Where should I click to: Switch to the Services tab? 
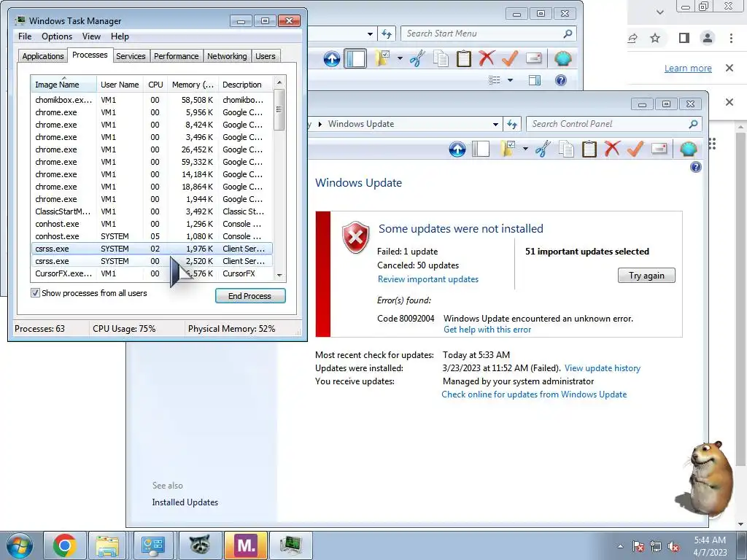click(131, 56)
